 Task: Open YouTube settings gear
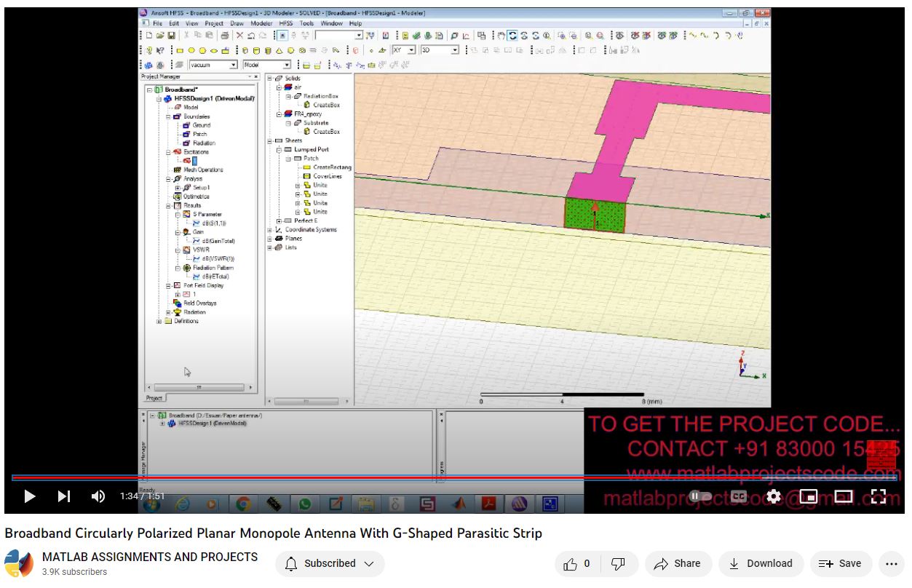(x=774, y=496)
